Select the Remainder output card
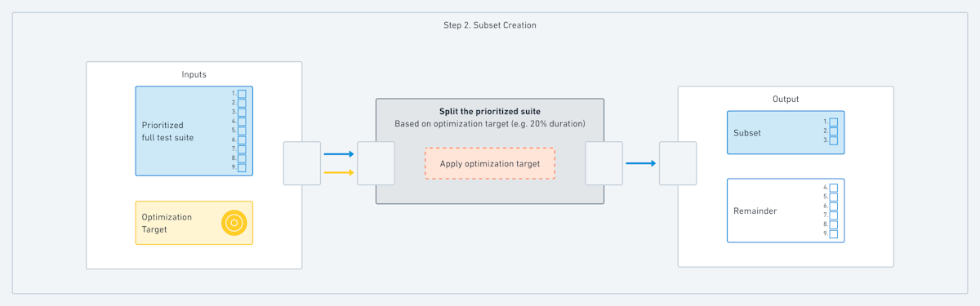The image size is (980, 306). 786,211
